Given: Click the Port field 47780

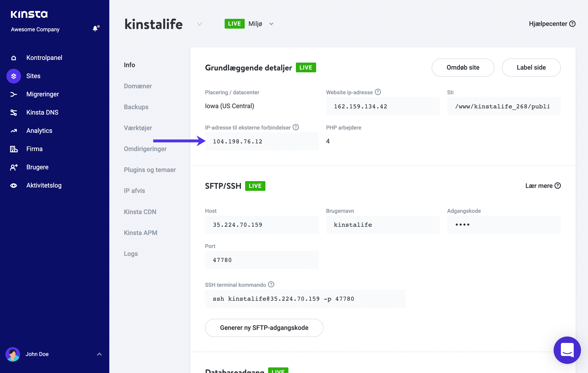Looking at the screenshot, I should pyautogui.click(x=262, y=260).
